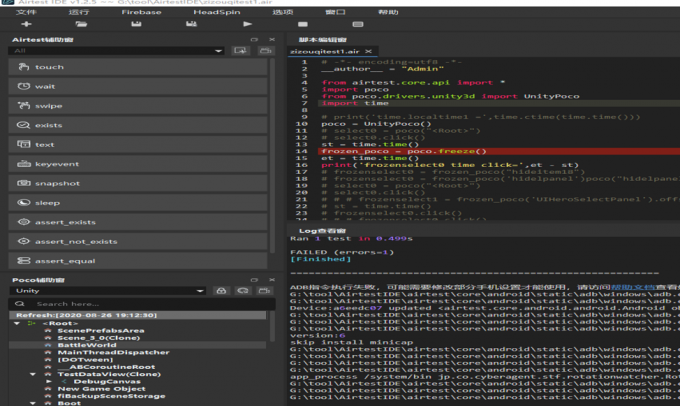
Task: Click the report viewer toolbar icon
Action: pos(358,24)
